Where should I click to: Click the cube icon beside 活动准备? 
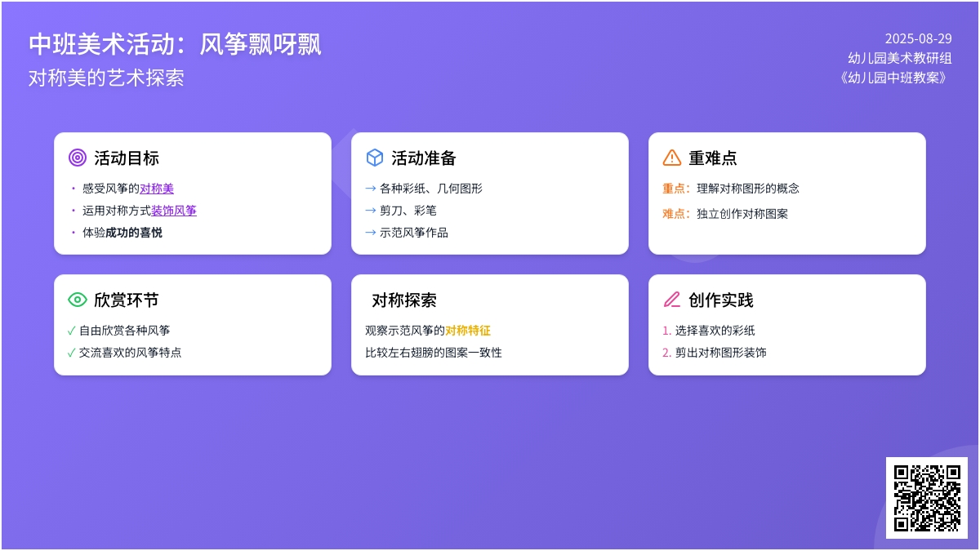coord(375,158)
